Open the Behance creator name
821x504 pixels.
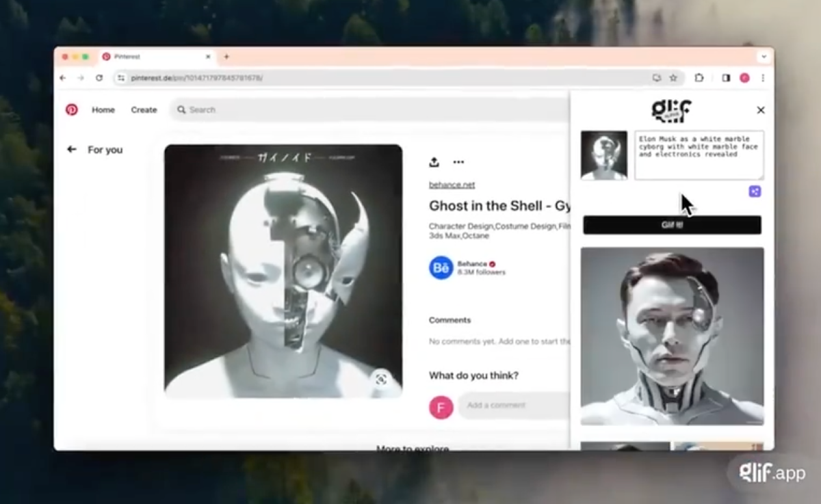472,263
